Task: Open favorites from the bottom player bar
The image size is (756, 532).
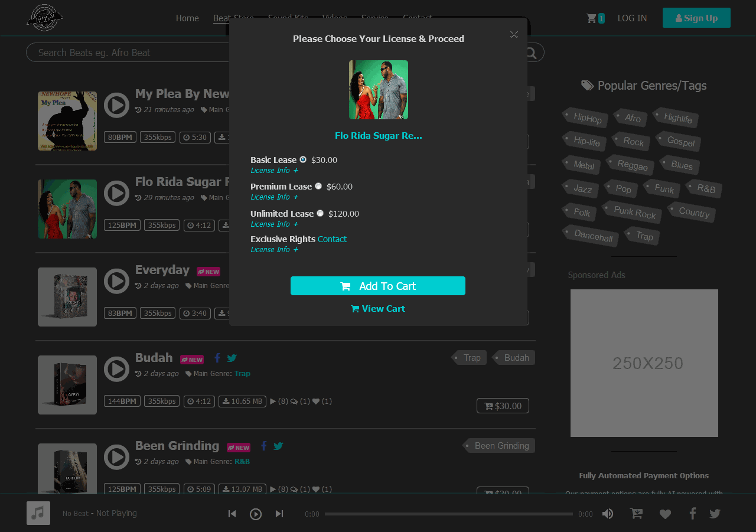Action: pyautogui.click(x=665, y=514)
